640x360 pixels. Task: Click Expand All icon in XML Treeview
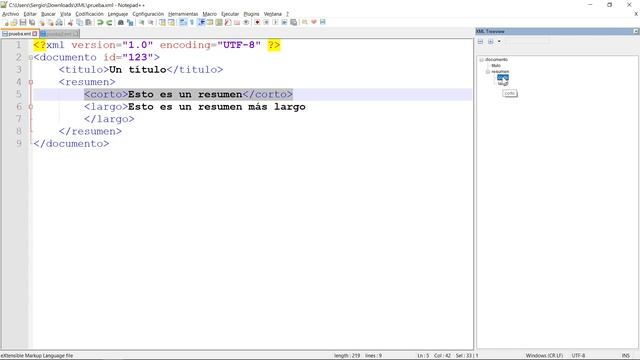pyautogui.click(x=490, y=42)
